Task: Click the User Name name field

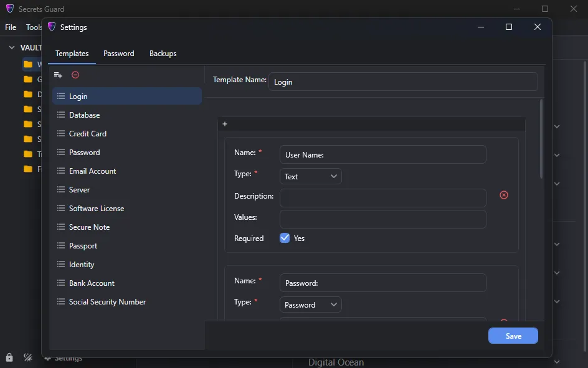Action: [383, 154]
